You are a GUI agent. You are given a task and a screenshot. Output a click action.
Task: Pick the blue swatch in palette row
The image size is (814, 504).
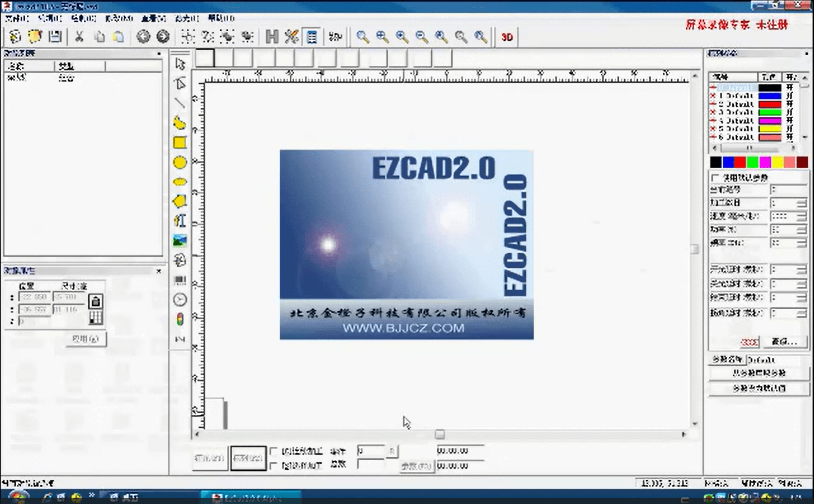[728, 162]
